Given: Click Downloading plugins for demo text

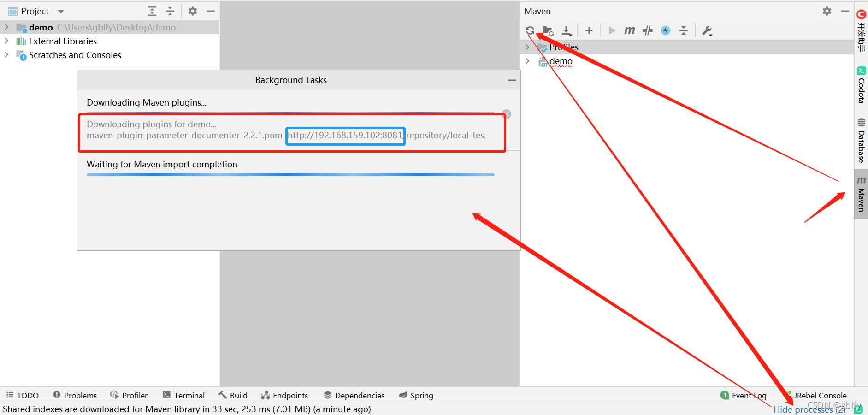Looking at the screenshot, I should point(151,124).
